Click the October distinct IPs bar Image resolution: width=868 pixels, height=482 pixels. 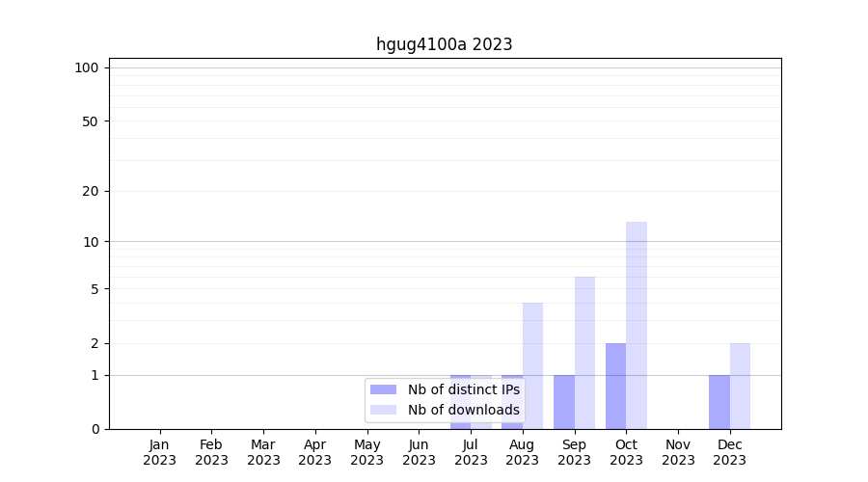tap(615, 386)
